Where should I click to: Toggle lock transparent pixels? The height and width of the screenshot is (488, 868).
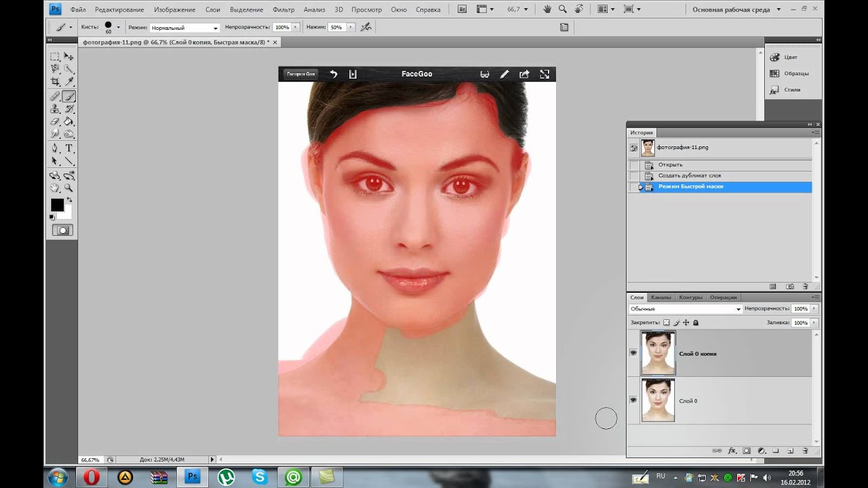667,323
